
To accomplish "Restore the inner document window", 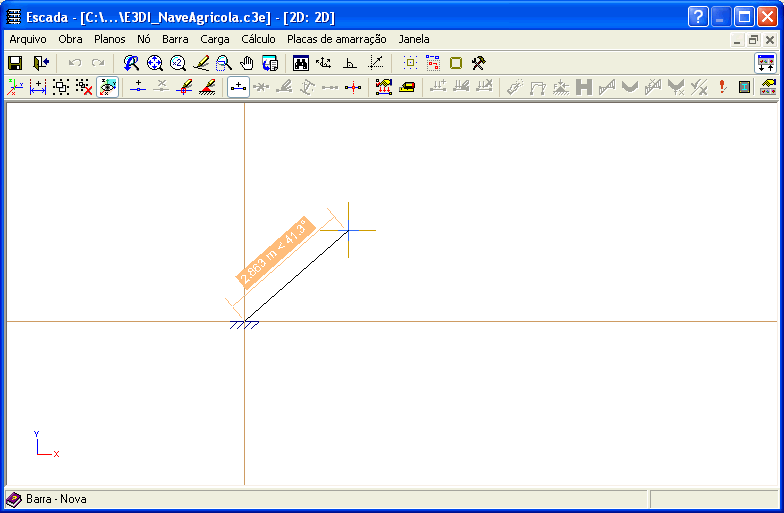I will [754, 40].
